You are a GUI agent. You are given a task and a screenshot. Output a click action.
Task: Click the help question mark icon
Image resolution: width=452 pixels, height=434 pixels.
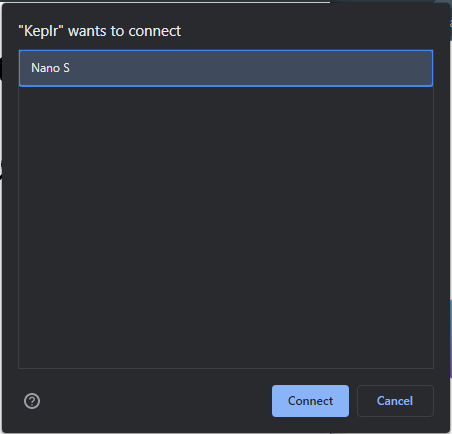[32, 401]
